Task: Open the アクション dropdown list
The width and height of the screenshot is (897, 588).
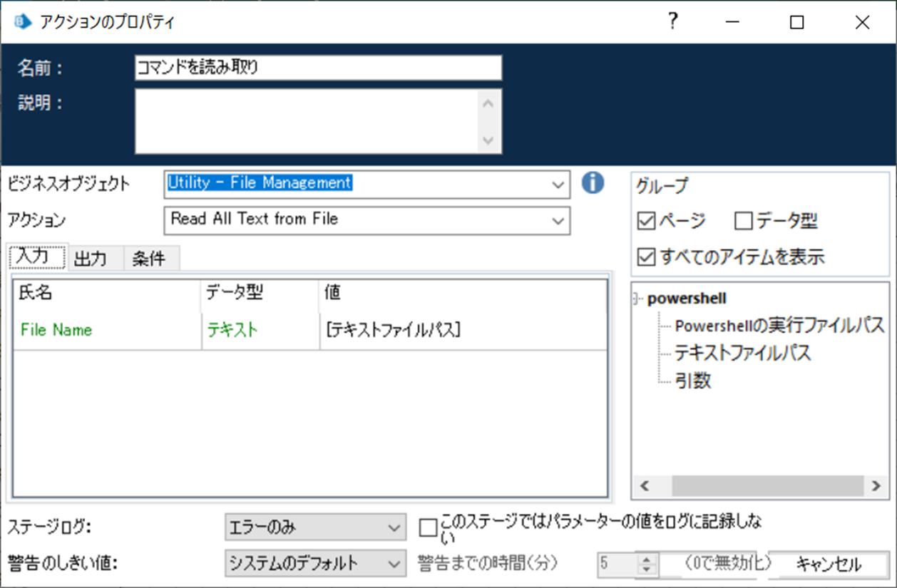Action: coord(558,220)
